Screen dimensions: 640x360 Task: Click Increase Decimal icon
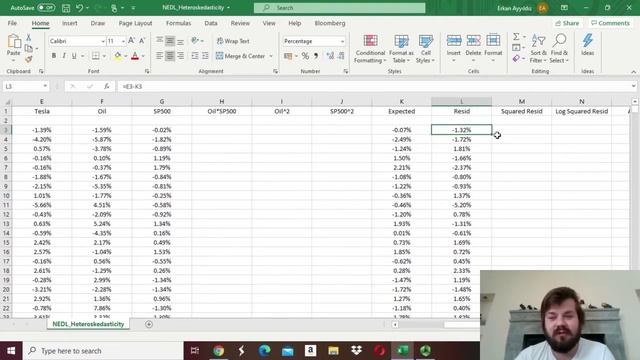point(330,56)
